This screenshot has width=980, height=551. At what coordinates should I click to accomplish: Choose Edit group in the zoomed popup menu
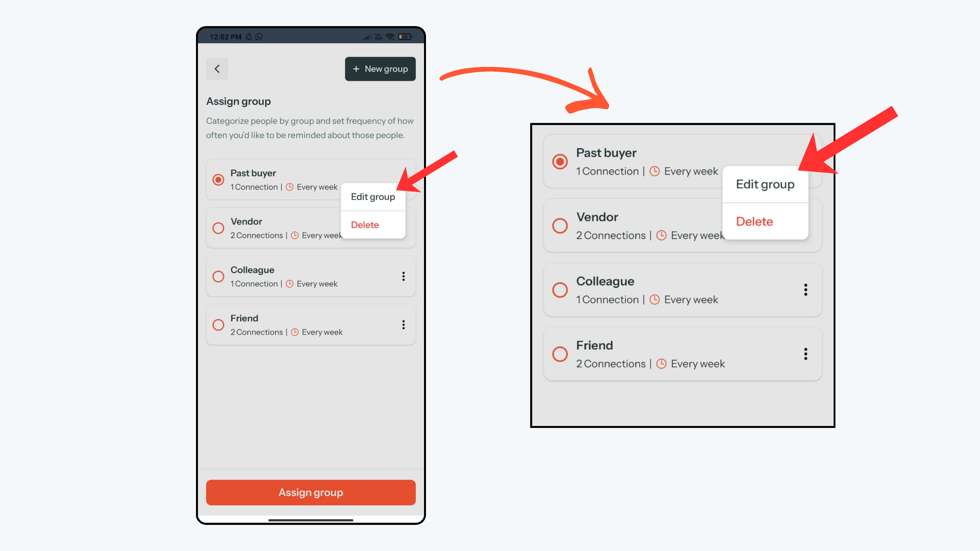(765, 184)
